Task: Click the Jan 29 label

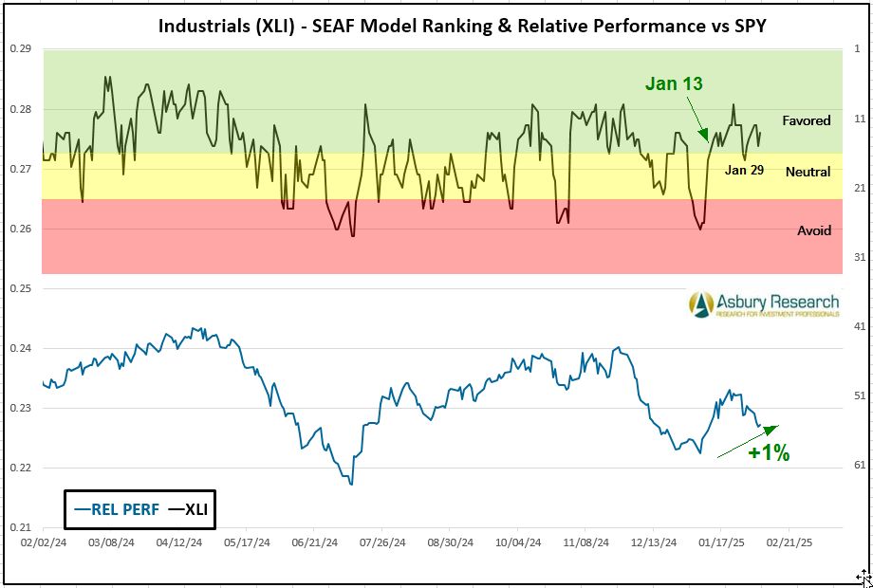Action: point(744,170)
